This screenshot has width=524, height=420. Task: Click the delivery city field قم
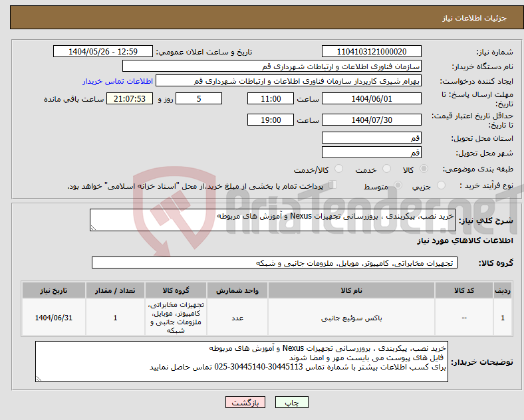(371, 153)
